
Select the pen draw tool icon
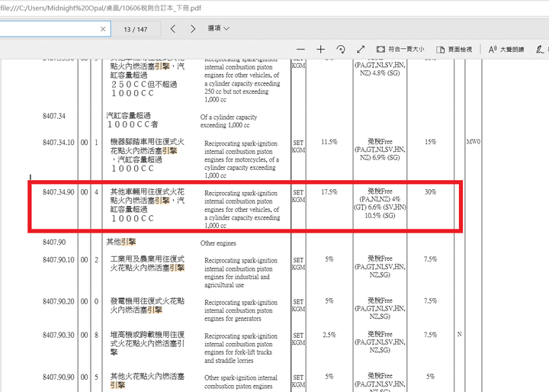[540, 50]
